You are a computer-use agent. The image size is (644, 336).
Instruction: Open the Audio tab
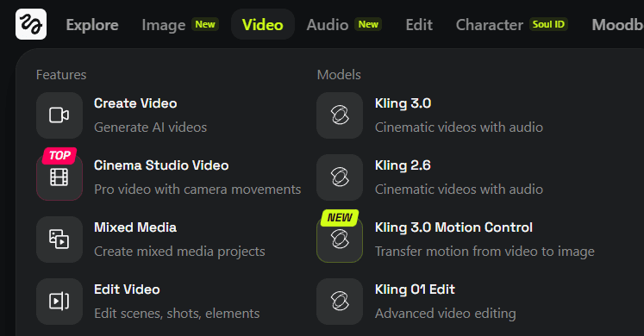click(328, 25)
